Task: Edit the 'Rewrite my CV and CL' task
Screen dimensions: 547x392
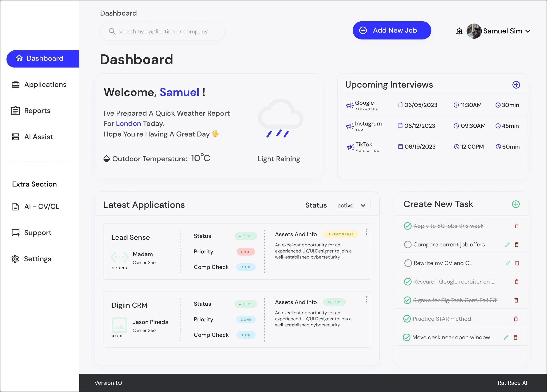Action: [507, 263]
